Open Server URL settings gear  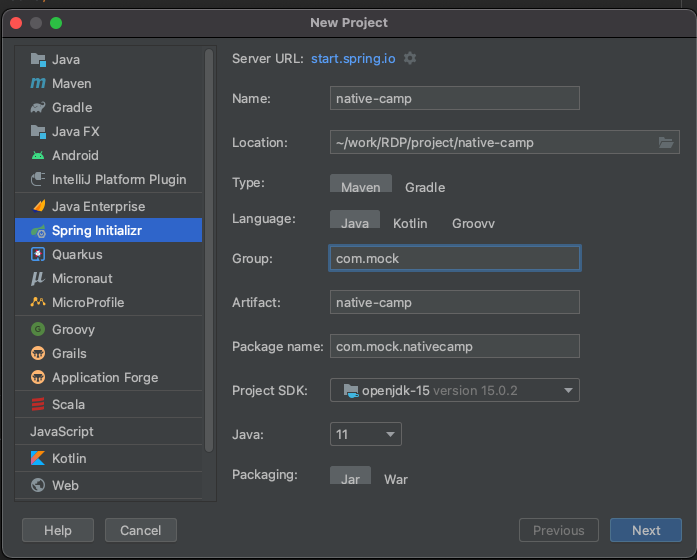[410, 58]
